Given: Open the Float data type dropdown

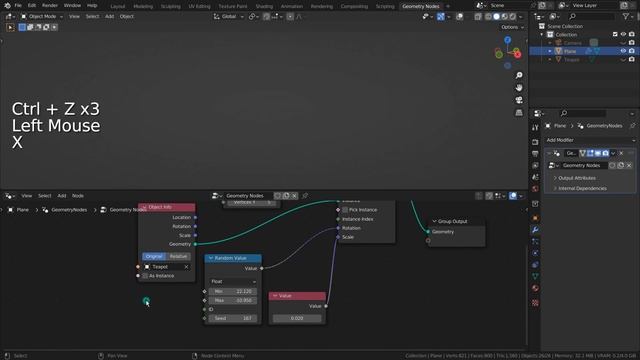Looking at the screenshot, I should point(233,282).
